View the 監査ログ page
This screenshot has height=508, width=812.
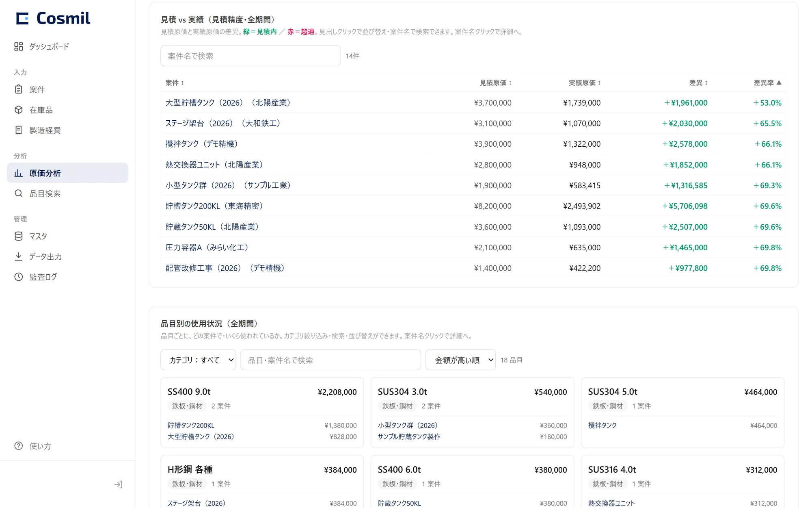(x=67, y=277)
